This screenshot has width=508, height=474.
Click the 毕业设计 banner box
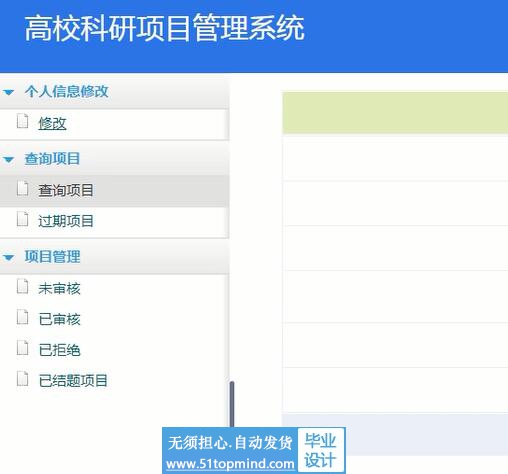pyautogui.click(x=320, y=450)
